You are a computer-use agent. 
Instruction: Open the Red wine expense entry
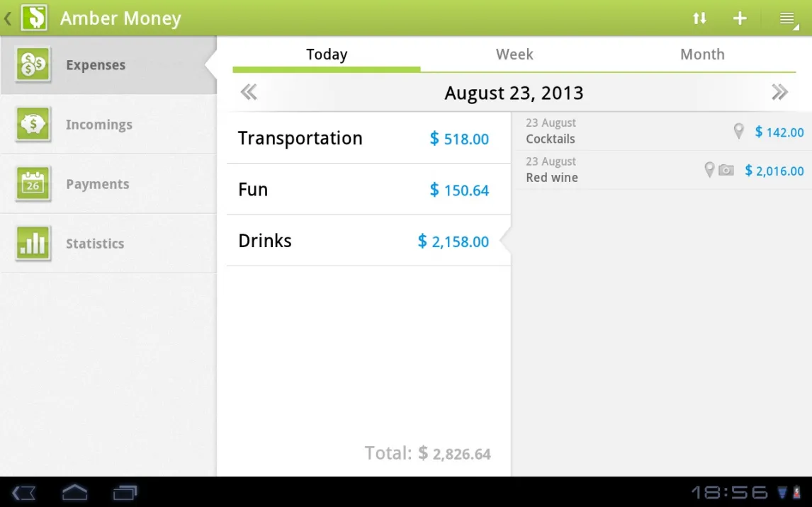pyautogui.click(x=609, y=171)
